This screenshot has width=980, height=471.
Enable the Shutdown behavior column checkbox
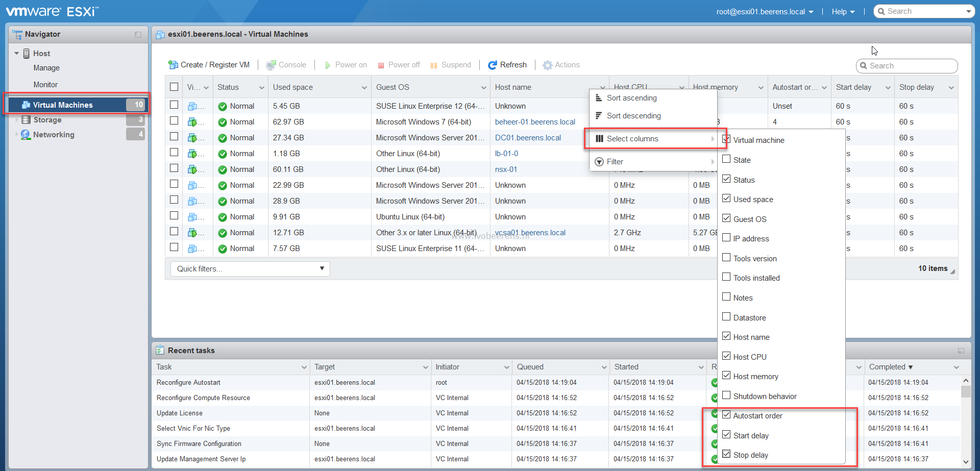coord(726,395)
